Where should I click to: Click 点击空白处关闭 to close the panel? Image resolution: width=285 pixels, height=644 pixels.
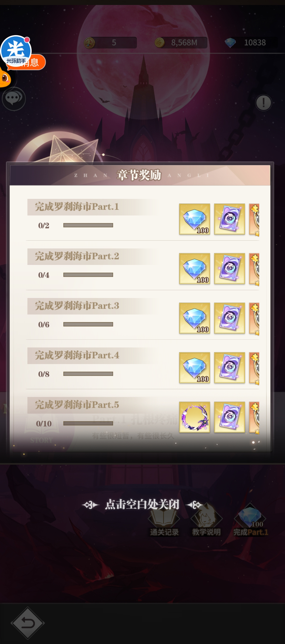click(x=142, y=505)
